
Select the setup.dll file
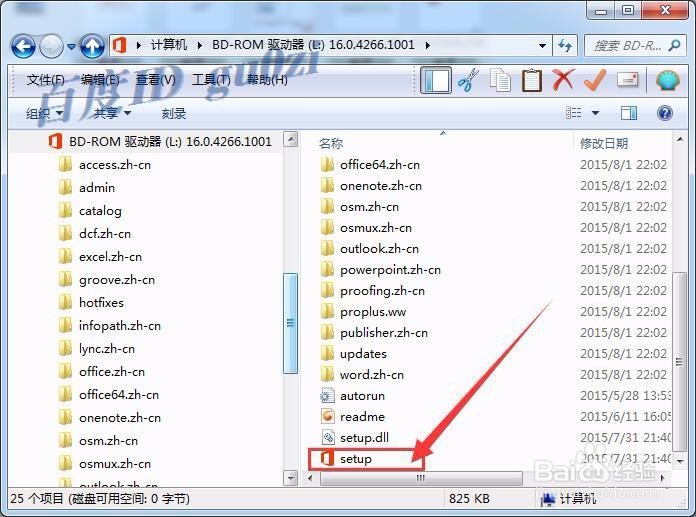click(355, 438)
